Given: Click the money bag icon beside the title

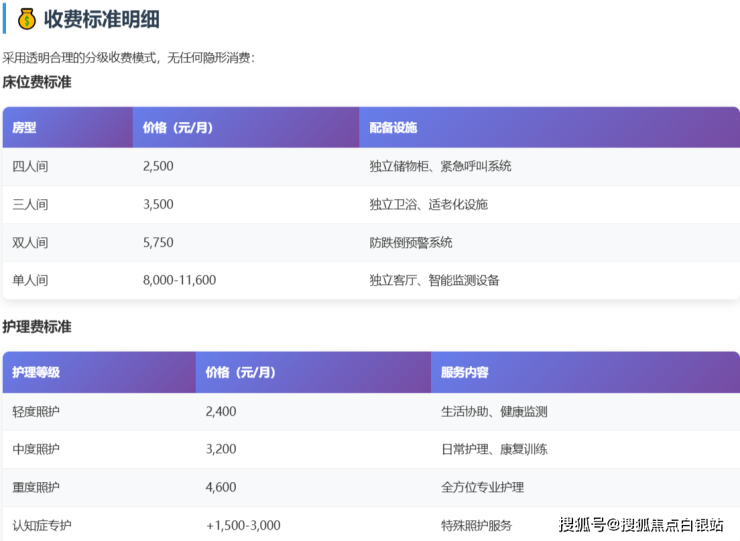Looking at the screenshot, I should pos(27,19).
